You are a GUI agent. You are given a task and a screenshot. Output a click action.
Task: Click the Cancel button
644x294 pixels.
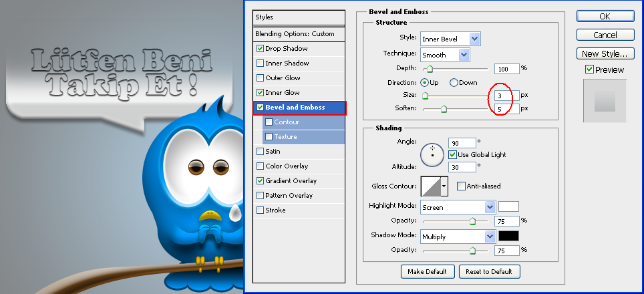point(605,35)
